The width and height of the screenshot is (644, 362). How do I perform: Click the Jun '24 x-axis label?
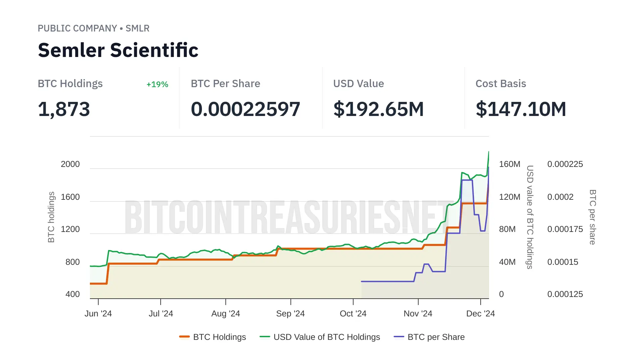pos(98,314)
